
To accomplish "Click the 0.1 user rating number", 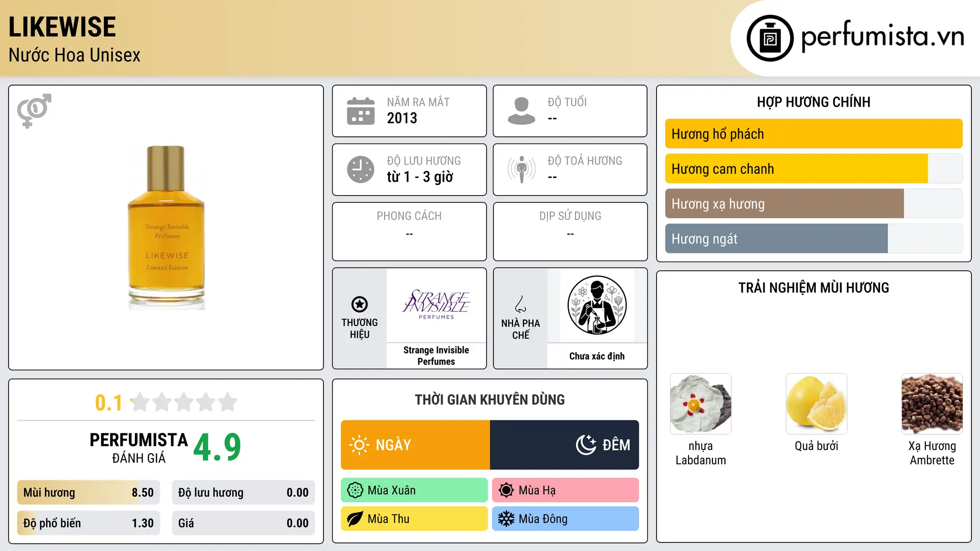I will coord(109,403).
